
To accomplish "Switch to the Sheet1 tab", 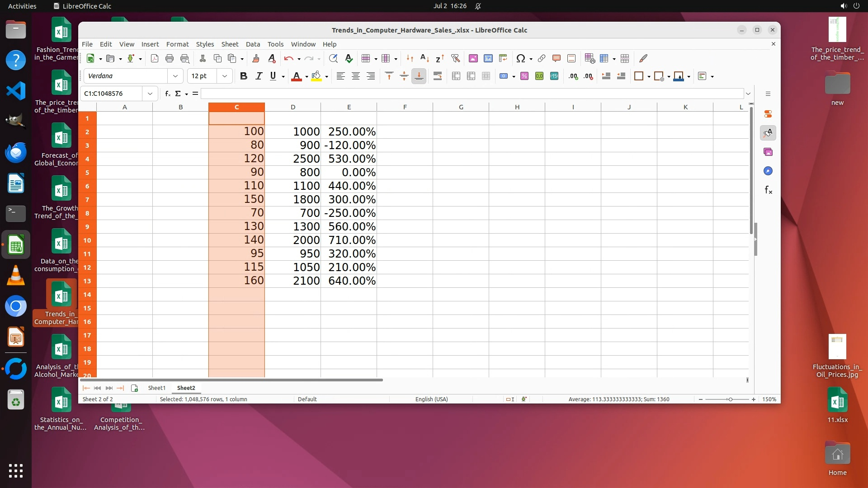I will (156, 388).
